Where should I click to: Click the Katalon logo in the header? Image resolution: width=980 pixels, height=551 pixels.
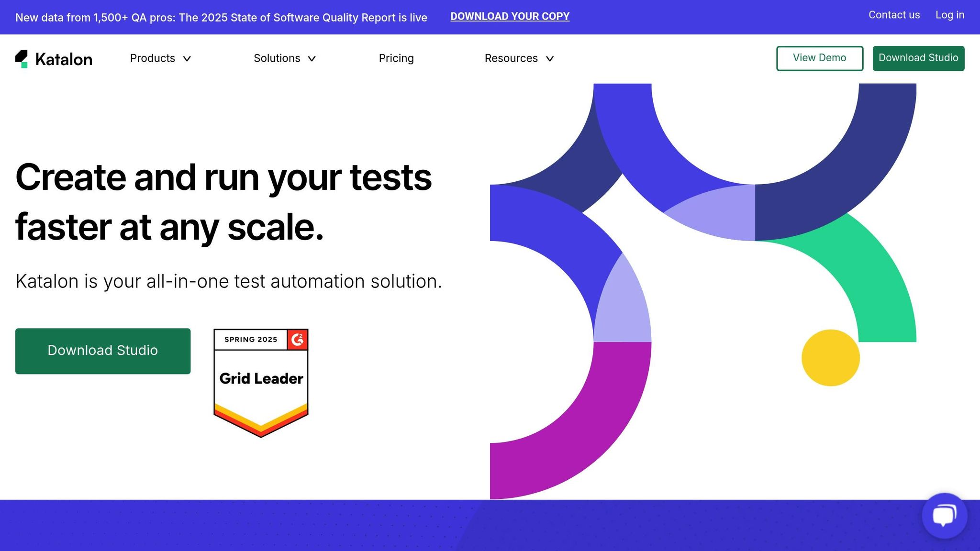click(54, 59)
